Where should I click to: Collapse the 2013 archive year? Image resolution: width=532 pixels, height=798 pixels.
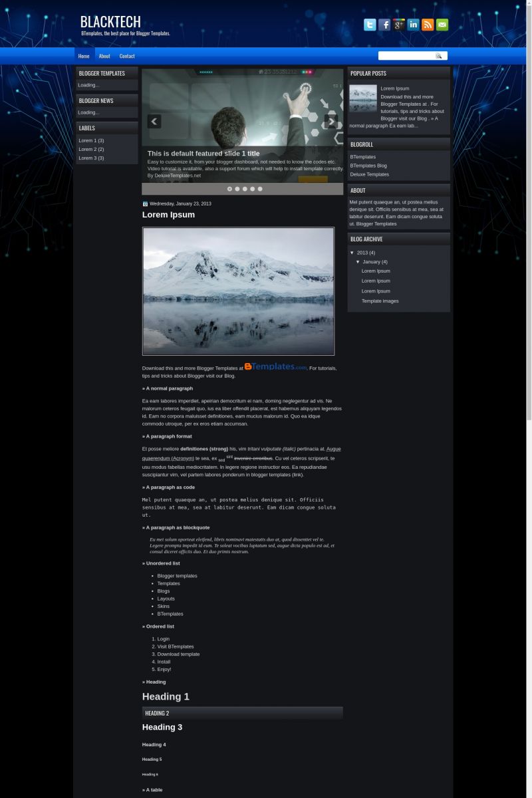(352, 253)
